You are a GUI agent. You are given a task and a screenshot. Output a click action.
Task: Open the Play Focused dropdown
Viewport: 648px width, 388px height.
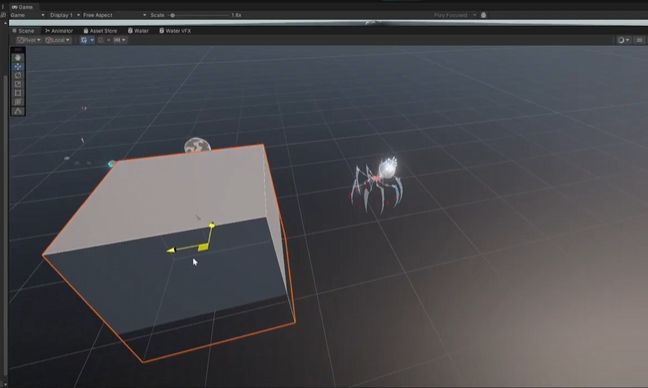pos(455,15)
